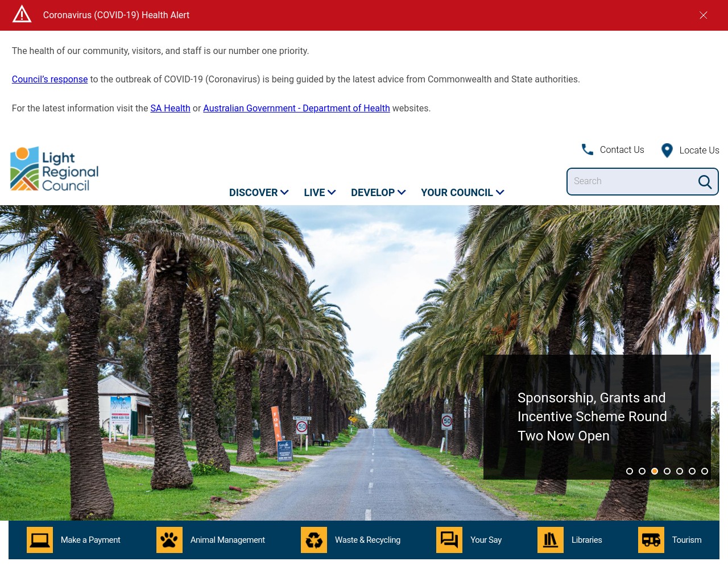728x582 pixels.
Task: Click the search magnifier icon
Action: (705, 182)
